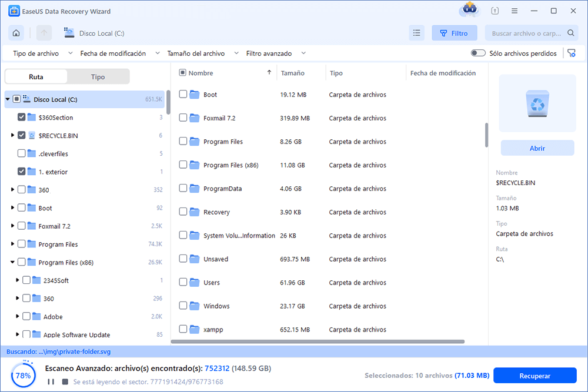Expand the Foxmail 7.2 tree node
This screenshot has height=392, width=588.
coord(12,226)
